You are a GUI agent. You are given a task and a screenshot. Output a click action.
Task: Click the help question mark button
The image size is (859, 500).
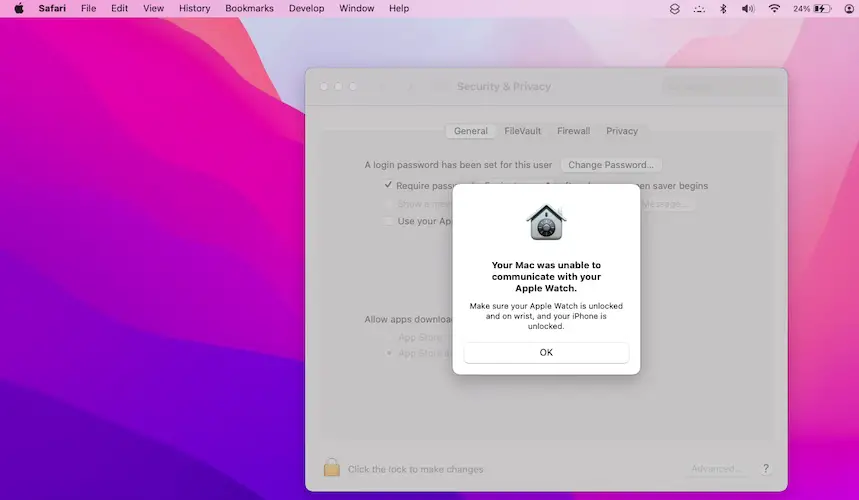[x=766, y=468]
